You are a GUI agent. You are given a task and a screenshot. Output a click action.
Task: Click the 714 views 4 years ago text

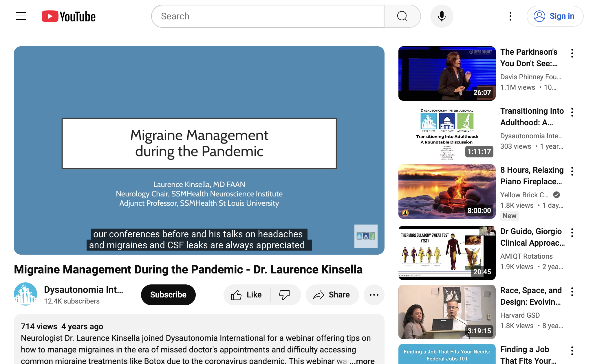point(62,326)
